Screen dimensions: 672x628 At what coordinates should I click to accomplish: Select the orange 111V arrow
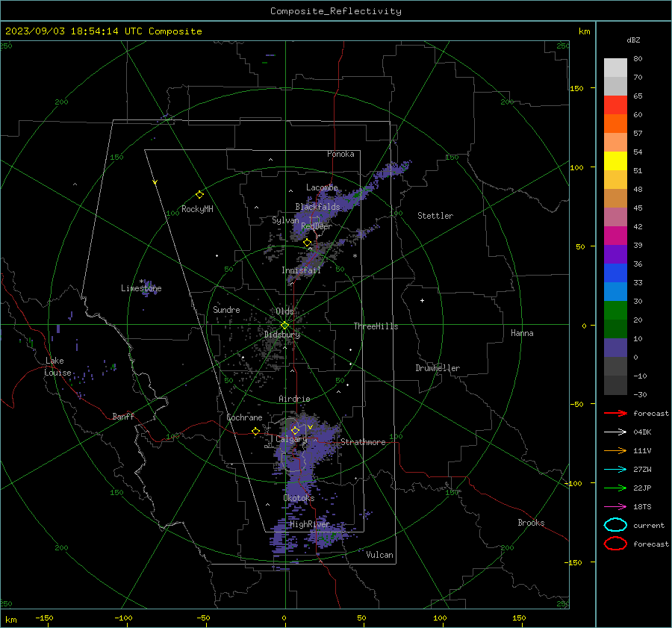click(615, 450)
